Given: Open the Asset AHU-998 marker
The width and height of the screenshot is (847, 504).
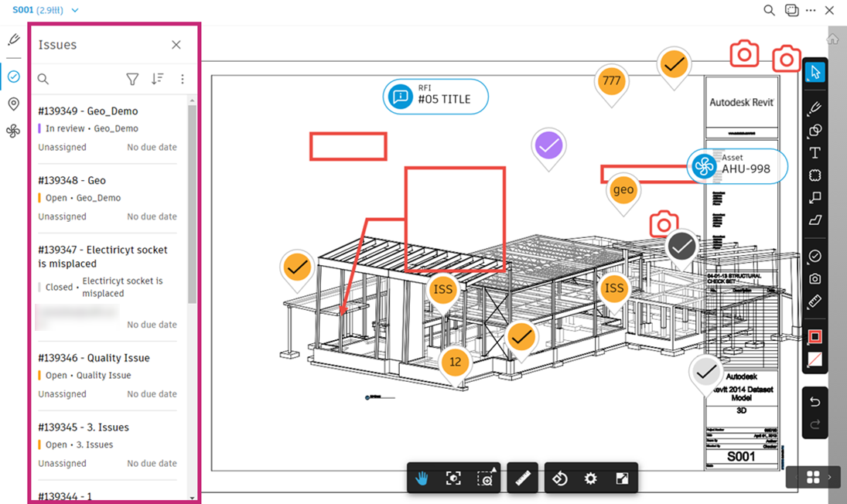Looking at the screenshot, I should pos(737,166).
